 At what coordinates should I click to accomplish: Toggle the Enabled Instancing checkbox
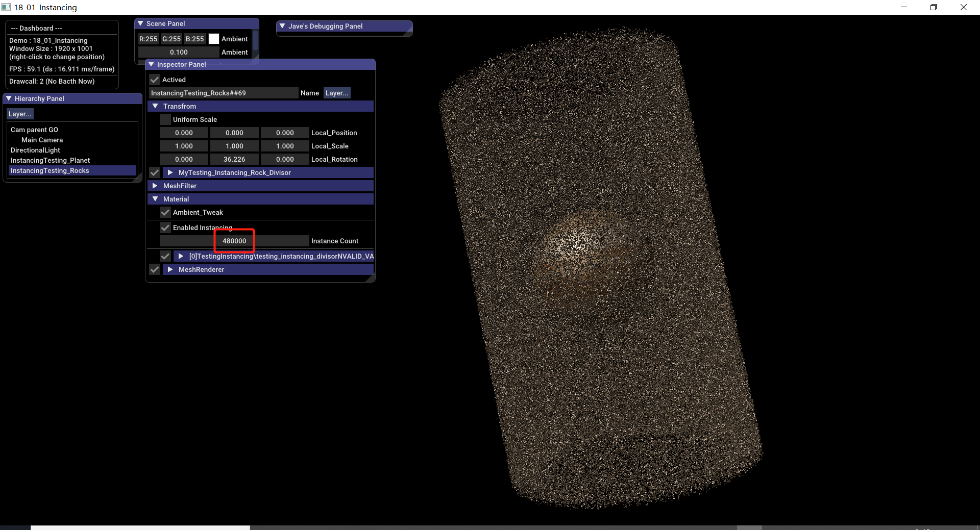(x=165, y=228)
